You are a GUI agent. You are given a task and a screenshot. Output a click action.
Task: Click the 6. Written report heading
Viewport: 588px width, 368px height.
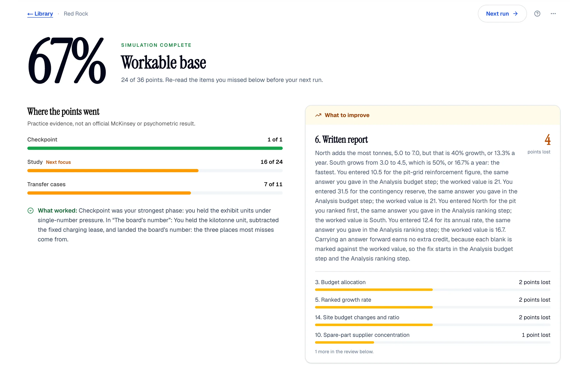[341, 139]
